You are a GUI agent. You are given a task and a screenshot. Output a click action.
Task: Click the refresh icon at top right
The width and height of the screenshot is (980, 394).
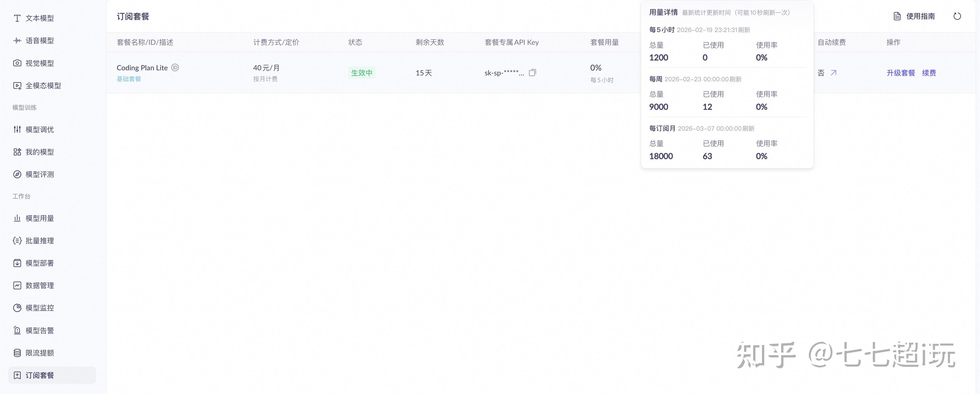957,16
